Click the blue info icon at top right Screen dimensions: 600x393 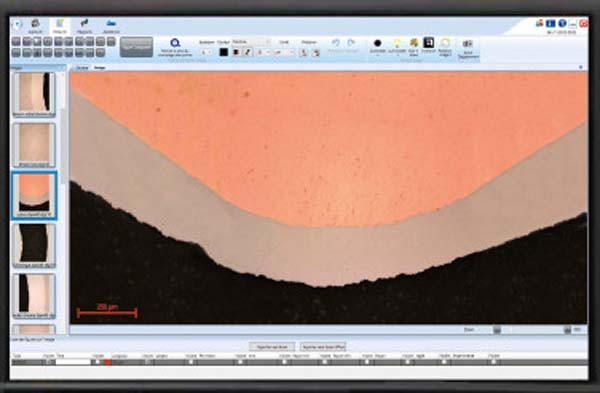click(550, 24)
